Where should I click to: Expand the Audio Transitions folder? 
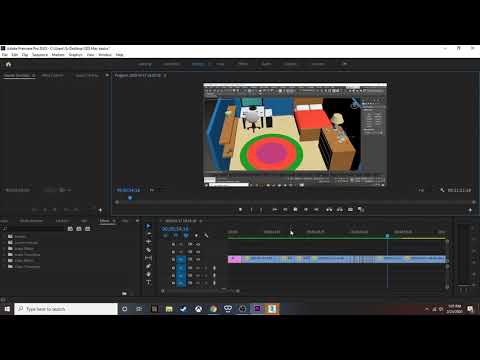tap(5, 254)
